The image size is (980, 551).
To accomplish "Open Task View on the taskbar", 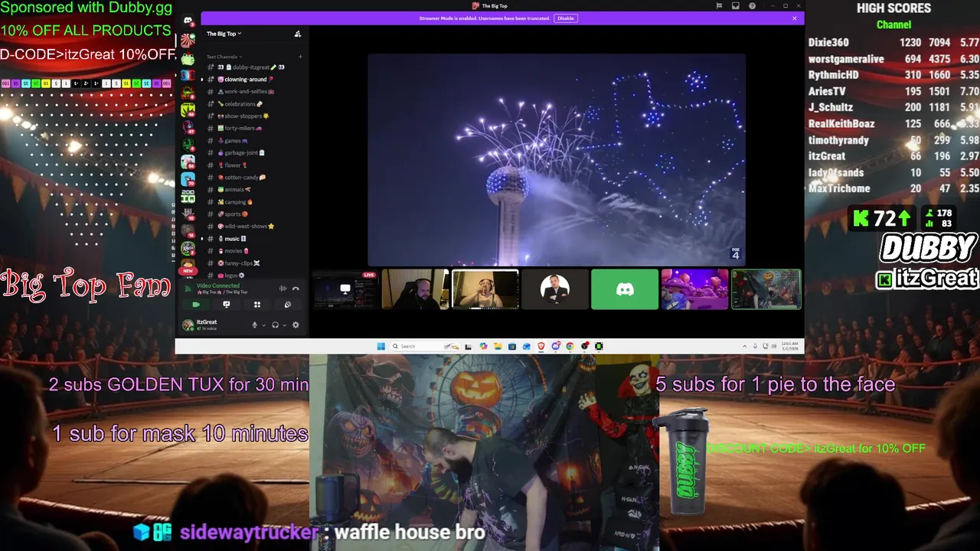I will click(469, 347).
